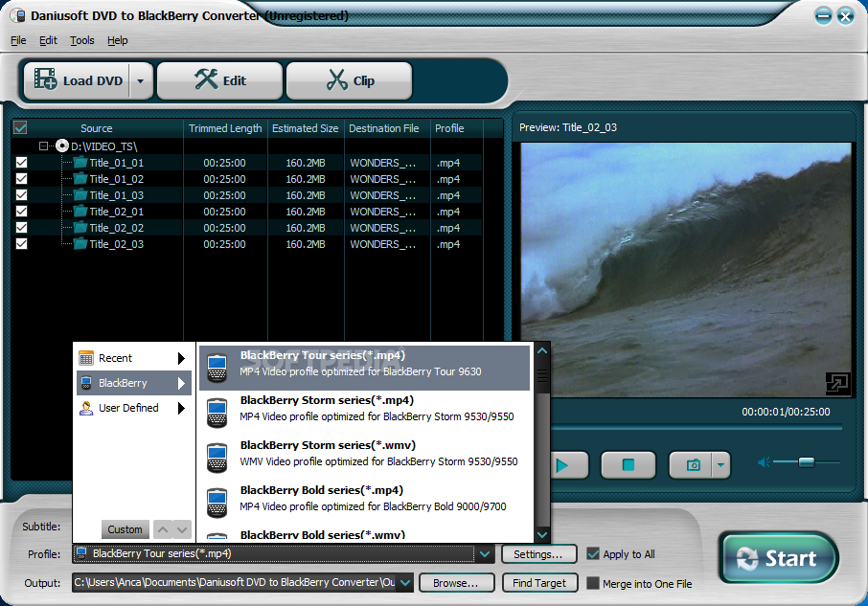Click the folder icon of Title_01_03
Image resolution: width=868 pixels, height=606 pixels.
click(x=80, y=195)
